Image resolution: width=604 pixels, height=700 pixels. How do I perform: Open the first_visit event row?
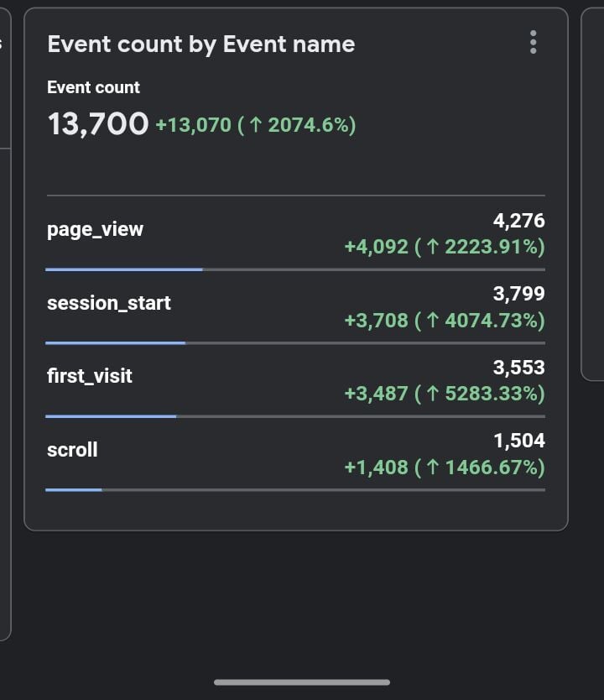pos(90,376)
